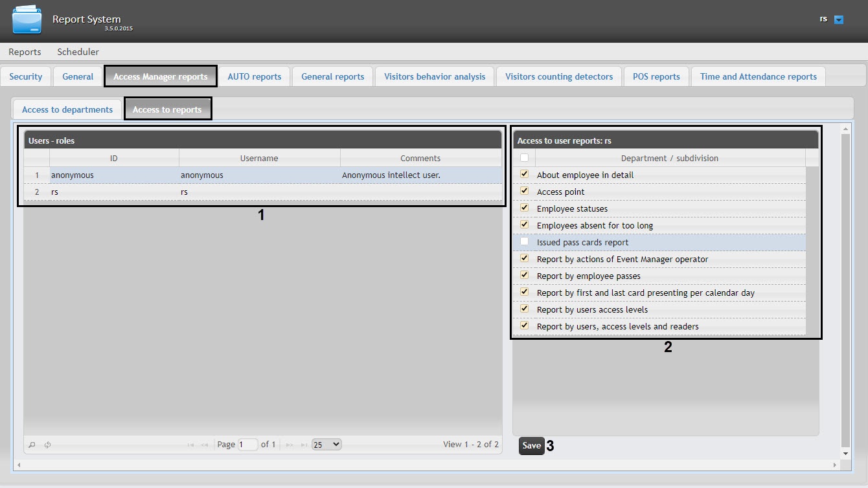Viewport: 868px width, 488px height.
Task: Open the POS reports tab
Action: pyautogui.click(x=656, y=76)
